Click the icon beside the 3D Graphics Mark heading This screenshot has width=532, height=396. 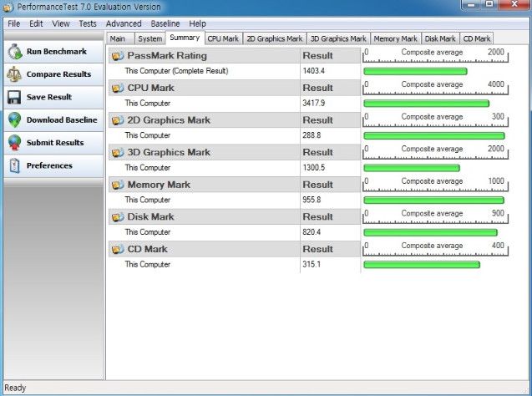point(118,153)
